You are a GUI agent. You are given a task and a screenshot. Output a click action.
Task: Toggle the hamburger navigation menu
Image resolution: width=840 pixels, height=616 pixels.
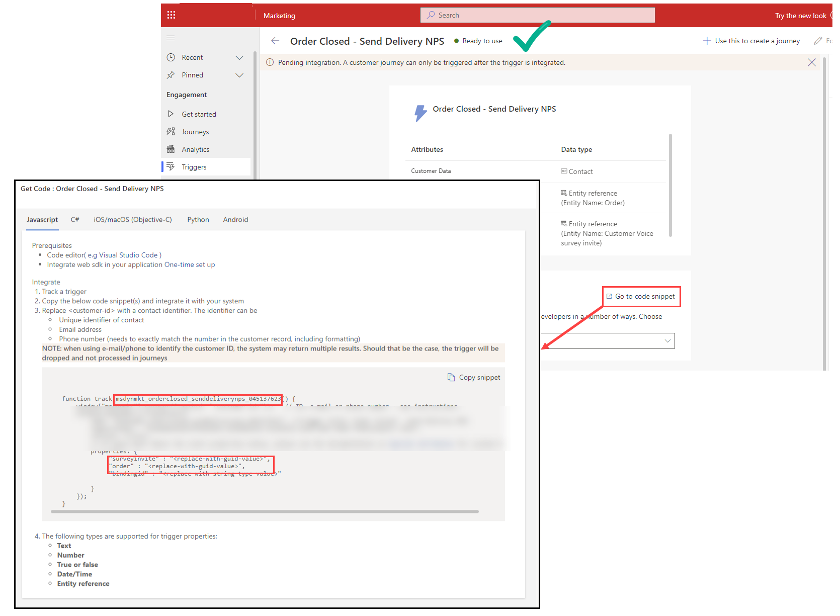[x=171, y=38]
